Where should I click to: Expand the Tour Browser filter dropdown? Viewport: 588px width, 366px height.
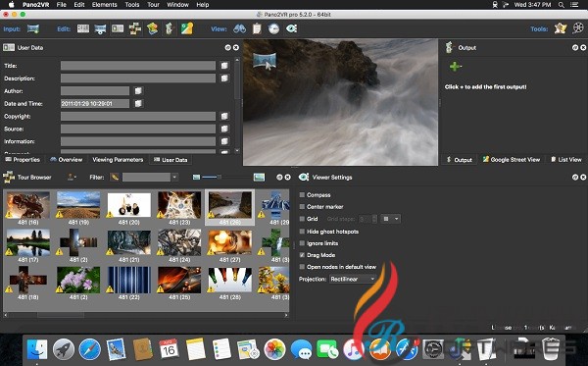(x=174, y=178)
